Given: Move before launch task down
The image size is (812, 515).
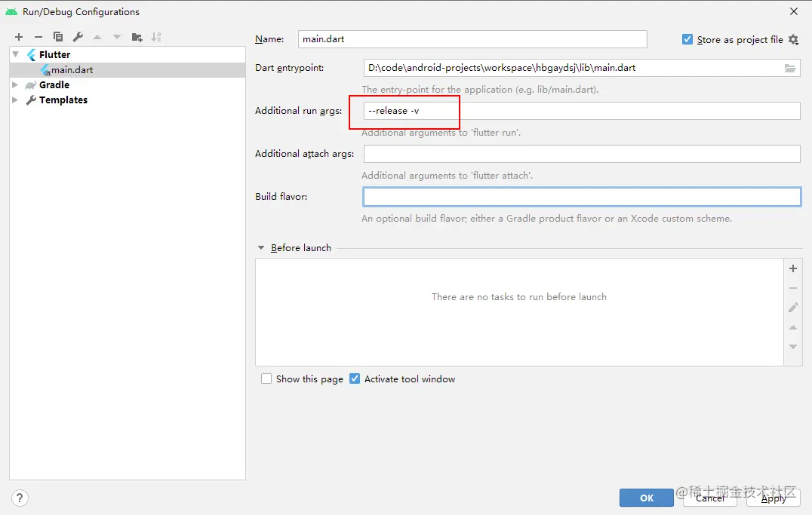Looking at the screenshot, I should click(x=793, y=347).
